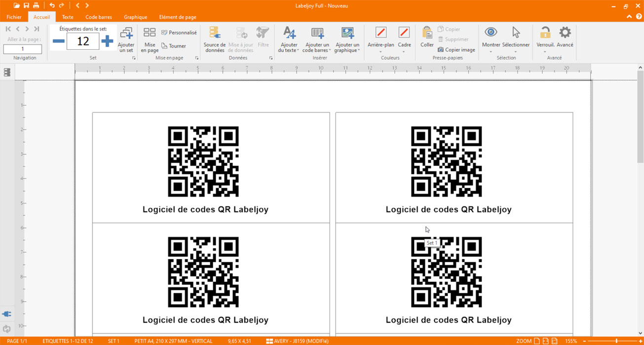The height and width of the screenshot is (345, 644).
Task: Navigate back with the title bar left chevron
Action: 77,5
